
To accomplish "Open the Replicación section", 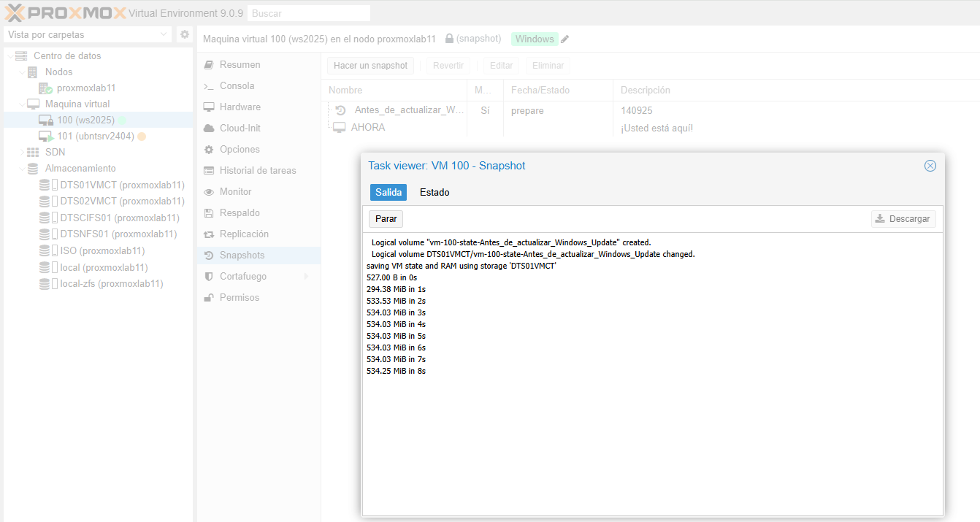I will 259,234.
